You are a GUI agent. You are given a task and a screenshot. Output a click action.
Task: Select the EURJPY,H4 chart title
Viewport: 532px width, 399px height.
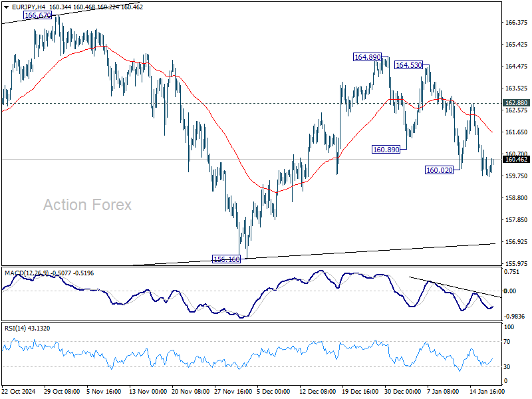[29, 7]
